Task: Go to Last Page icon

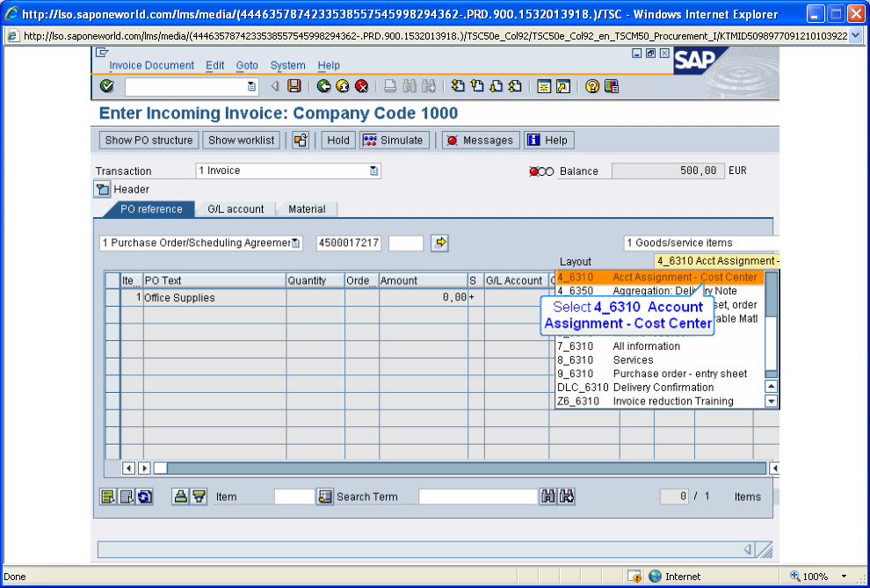Action: [x=515, y=86]
